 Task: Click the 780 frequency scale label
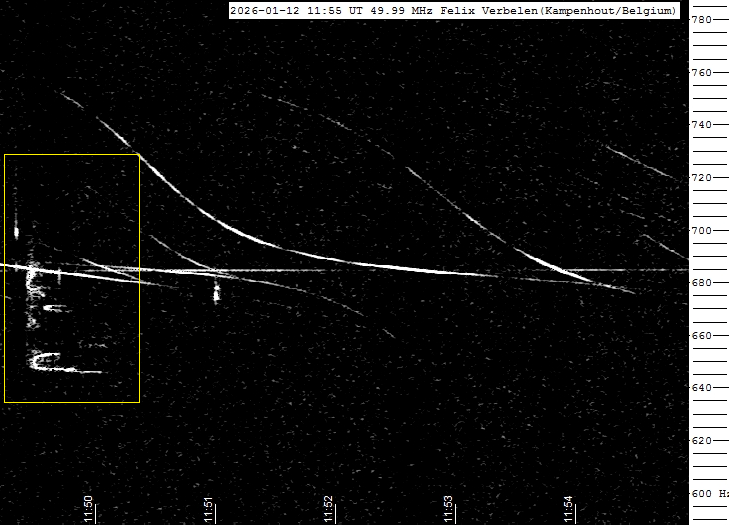(702, 20)
